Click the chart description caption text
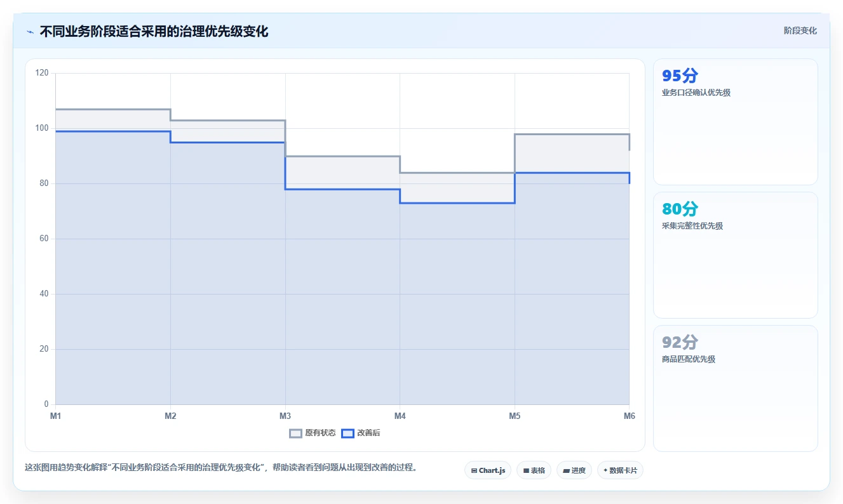The width and height of the screenshot is (843, 504). coord(222,468)
